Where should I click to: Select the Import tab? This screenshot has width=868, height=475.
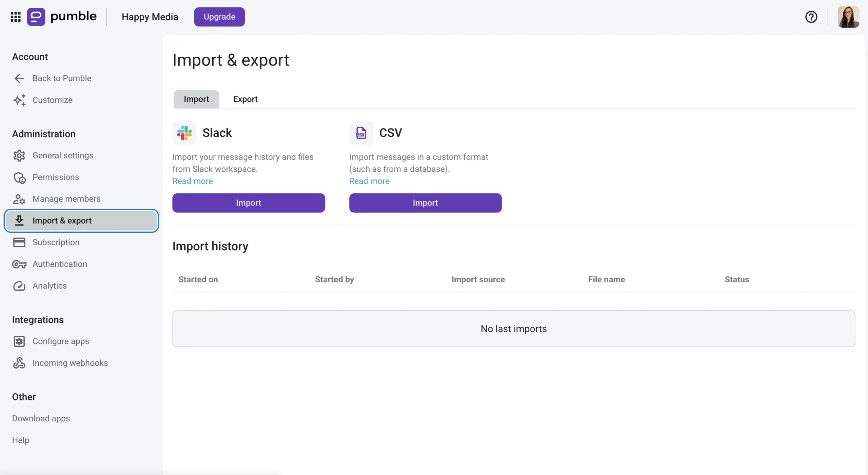tap(196, 99)
